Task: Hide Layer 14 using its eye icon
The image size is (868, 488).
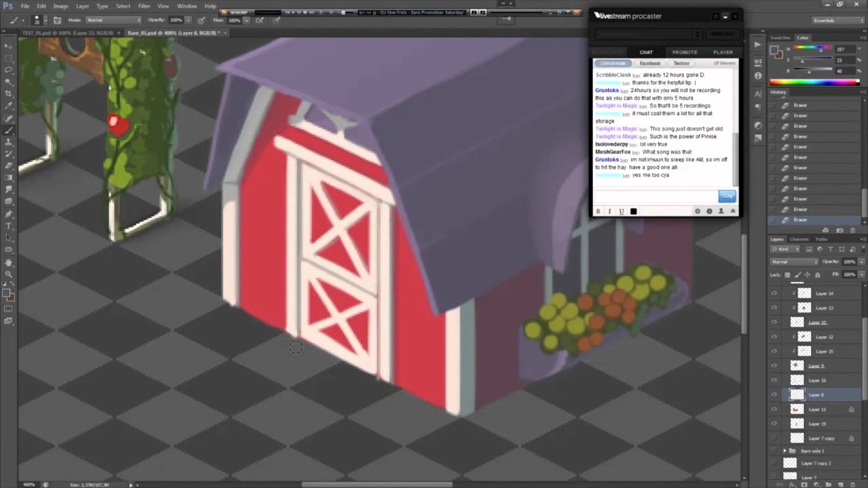Action: click(x=774, y=293)
